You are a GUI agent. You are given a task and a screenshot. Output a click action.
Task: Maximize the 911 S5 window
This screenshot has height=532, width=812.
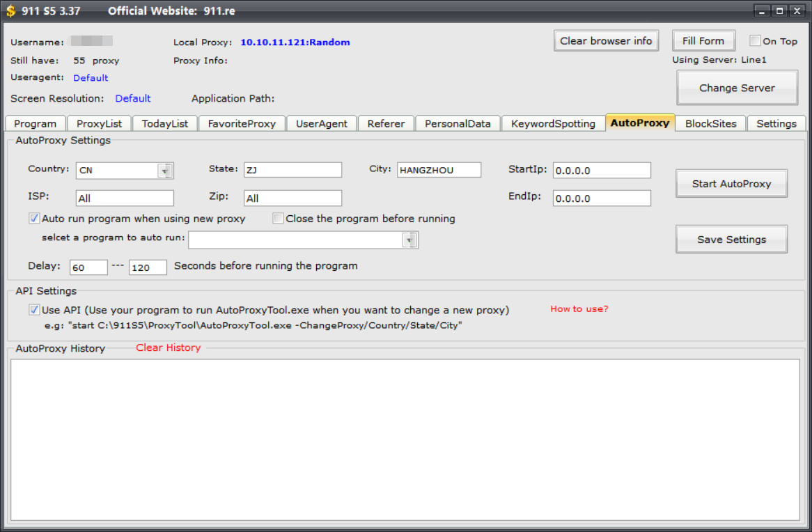[x=779, y=11]
